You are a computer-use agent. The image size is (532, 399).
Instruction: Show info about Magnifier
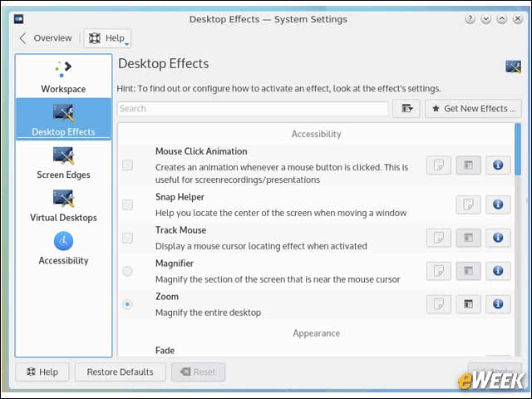pos(498,271)
